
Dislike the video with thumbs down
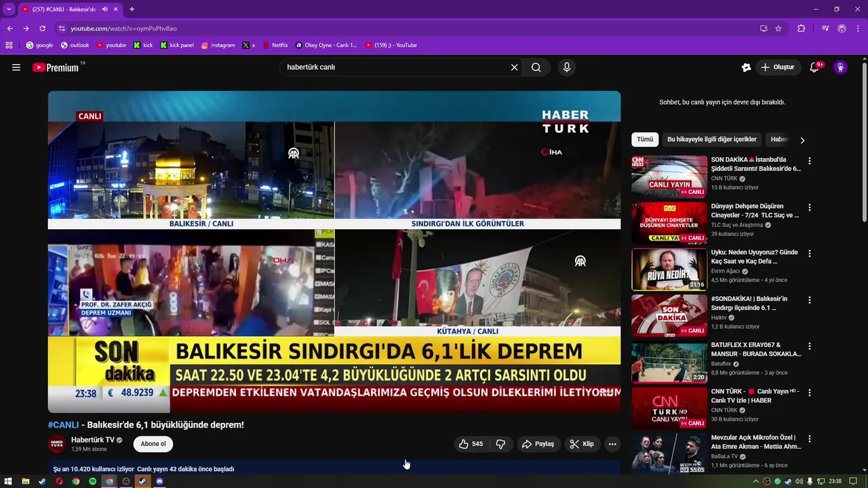(x=500, y=444)
